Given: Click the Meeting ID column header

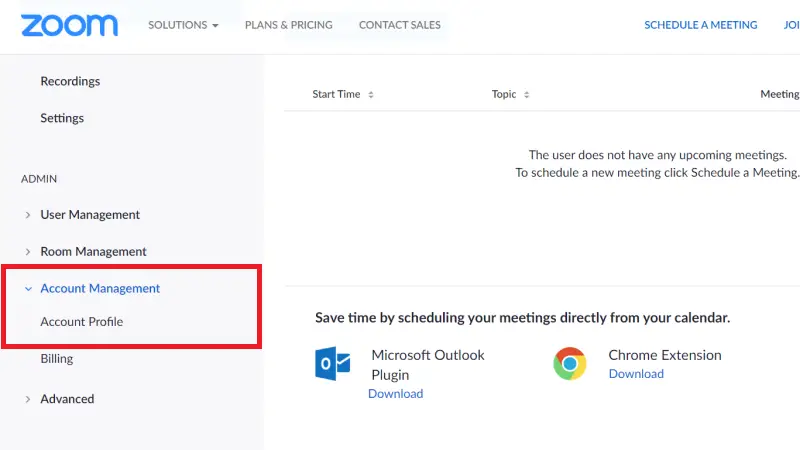Looking at the screenshot, I should tap(780, 94).
